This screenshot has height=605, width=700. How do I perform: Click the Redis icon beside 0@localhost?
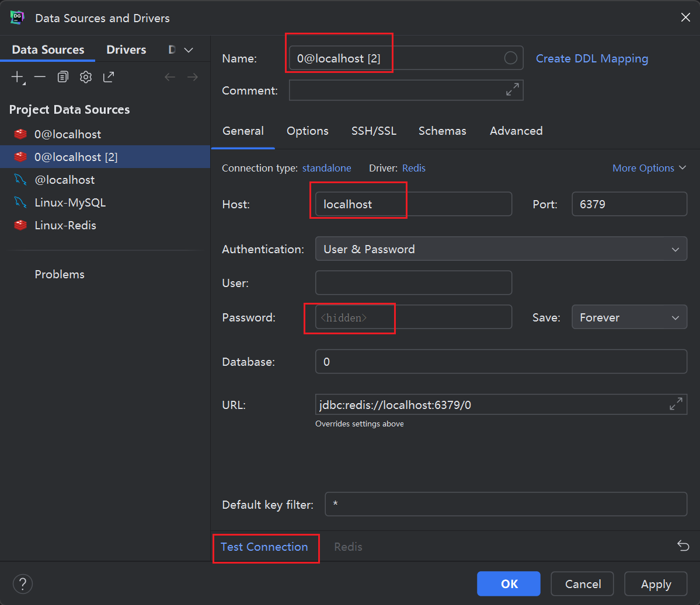(20, 134)
